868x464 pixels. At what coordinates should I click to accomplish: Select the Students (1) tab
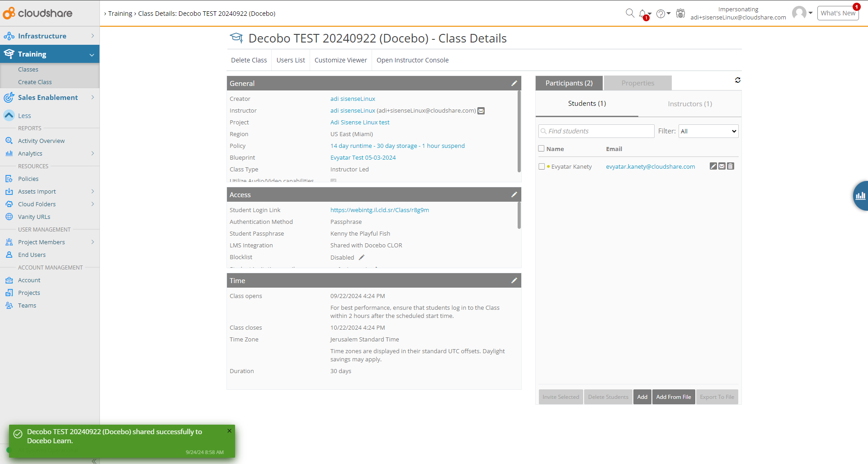pos(587,104)
